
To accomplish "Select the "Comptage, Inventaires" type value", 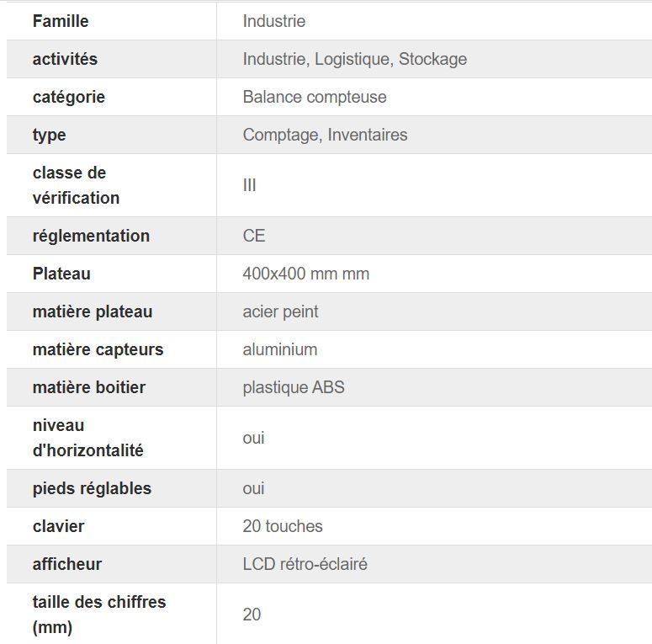I will (x=325, y=135).
